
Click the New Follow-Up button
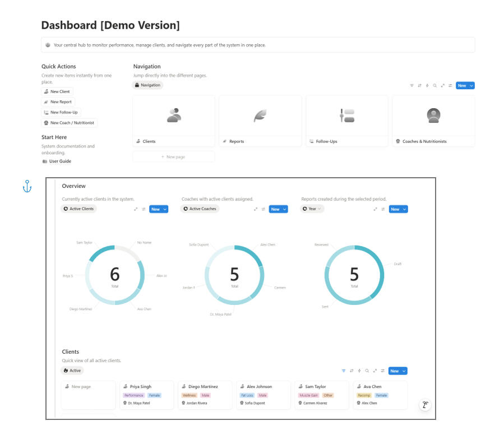tap(61, 112)
